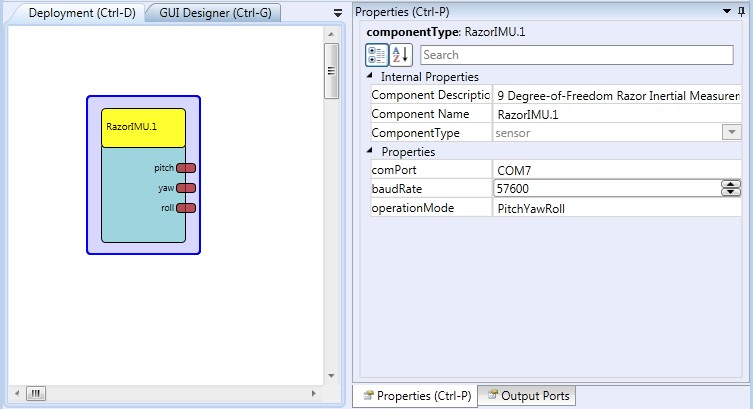Collapse the Internal Properties section
The image size is (753, 409).
pos(369,76)
